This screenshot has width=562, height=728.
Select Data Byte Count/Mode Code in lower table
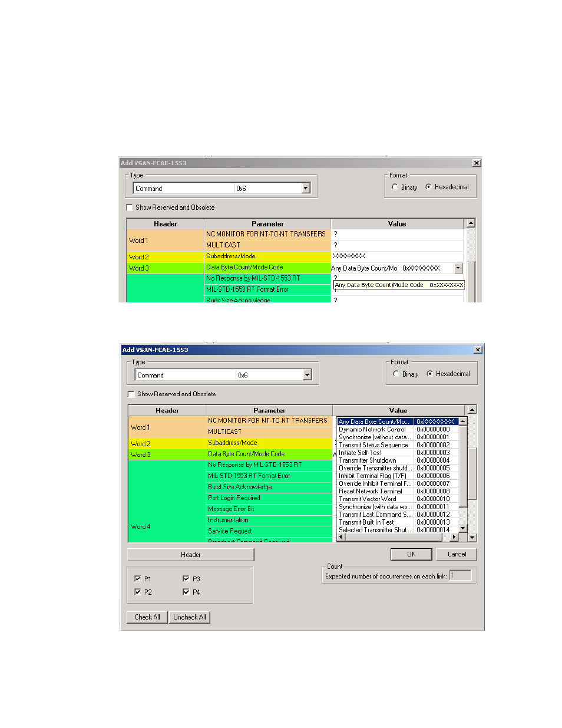pos(269,454)
